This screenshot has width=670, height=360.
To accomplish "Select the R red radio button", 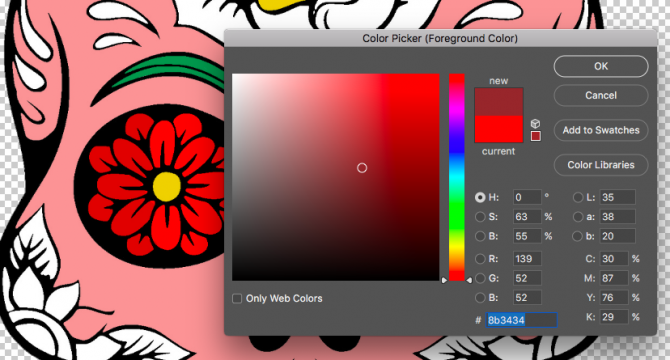I will tap(480, 258).
